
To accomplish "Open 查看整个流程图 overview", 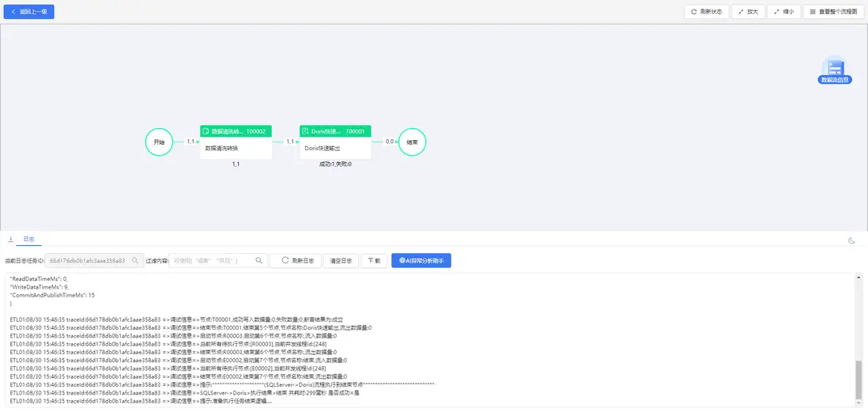I will pos(834,12).
